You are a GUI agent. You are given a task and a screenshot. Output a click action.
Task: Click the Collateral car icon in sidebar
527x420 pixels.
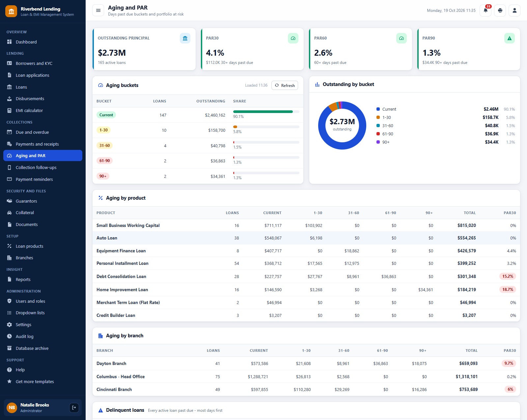coord(10,212)
